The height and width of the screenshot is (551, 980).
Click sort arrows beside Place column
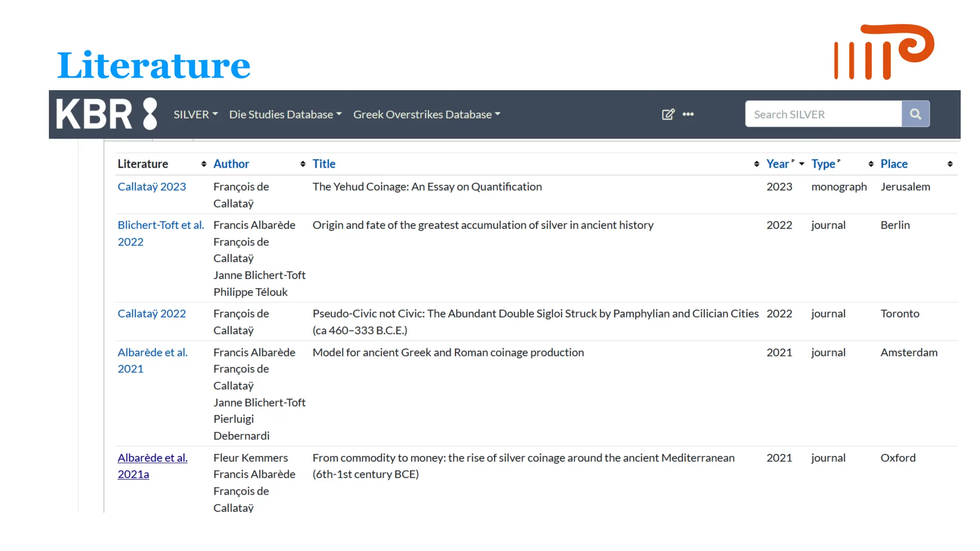(x=950, y=164)
